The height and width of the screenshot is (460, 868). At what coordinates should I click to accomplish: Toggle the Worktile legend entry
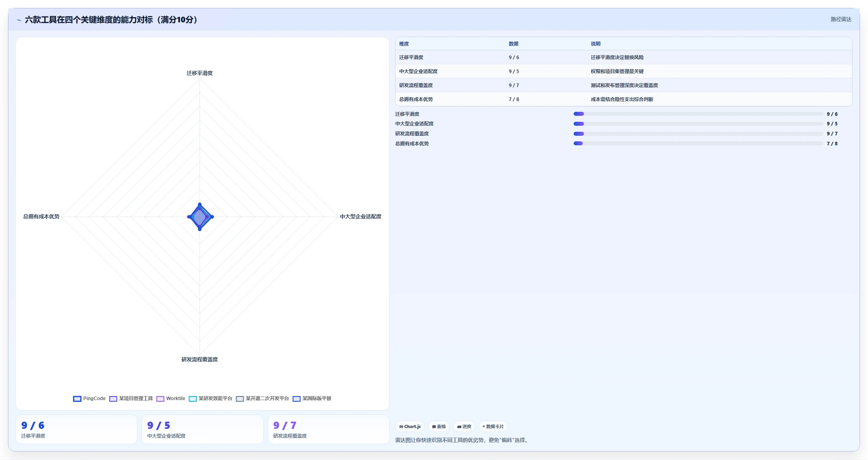(171, 399)
